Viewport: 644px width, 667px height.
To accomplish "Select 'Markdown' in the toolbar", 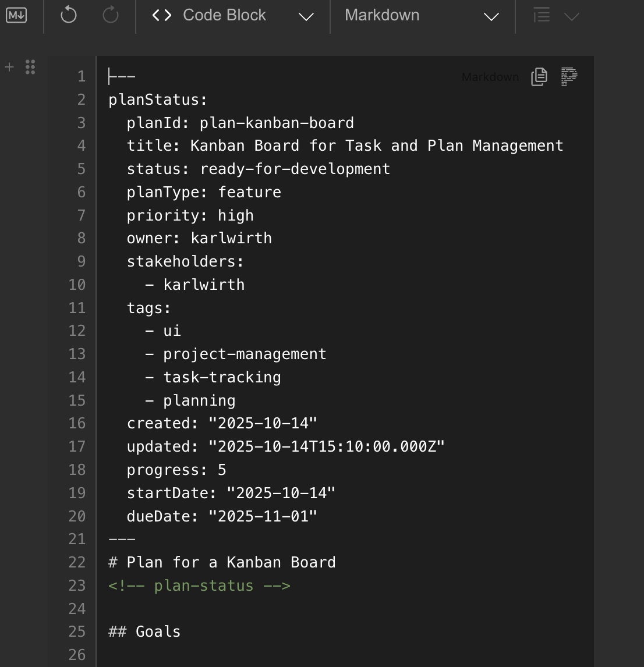I will [x=382, y=15].
